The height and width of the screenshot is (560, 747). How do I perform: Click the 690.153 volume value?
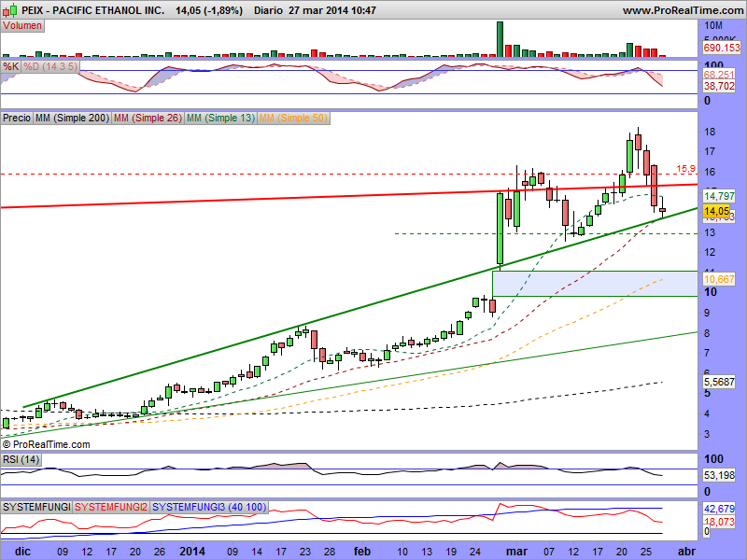tap(722, 48)
